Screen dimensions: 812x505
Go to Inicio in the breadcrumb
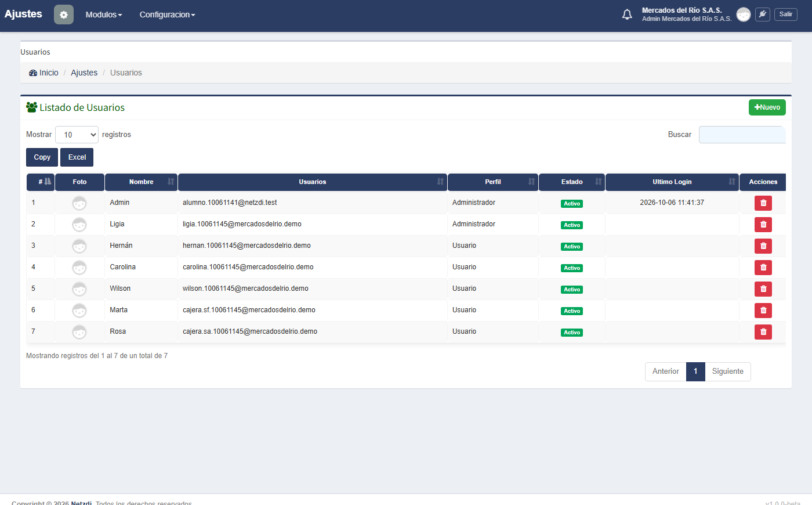(44, 73)
